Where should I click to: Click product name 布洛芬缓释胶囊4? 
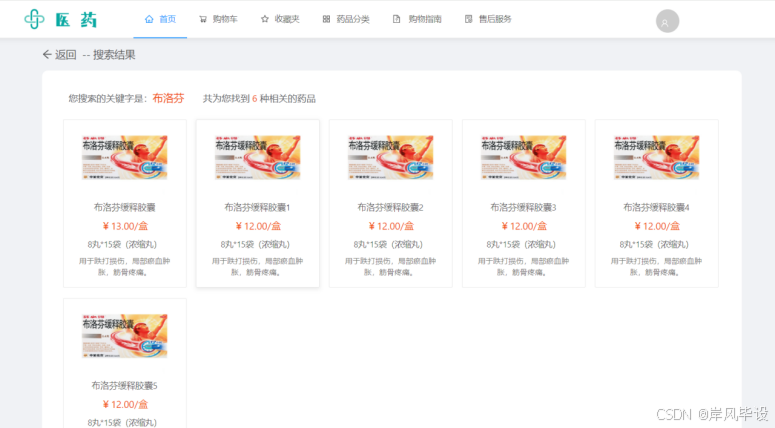(x=656, y=208)
